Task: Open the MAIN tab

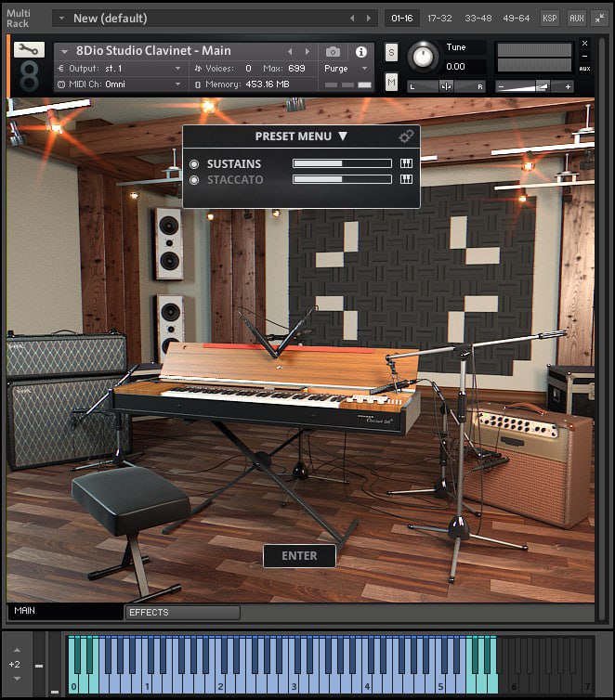Action: coord(65,611)
